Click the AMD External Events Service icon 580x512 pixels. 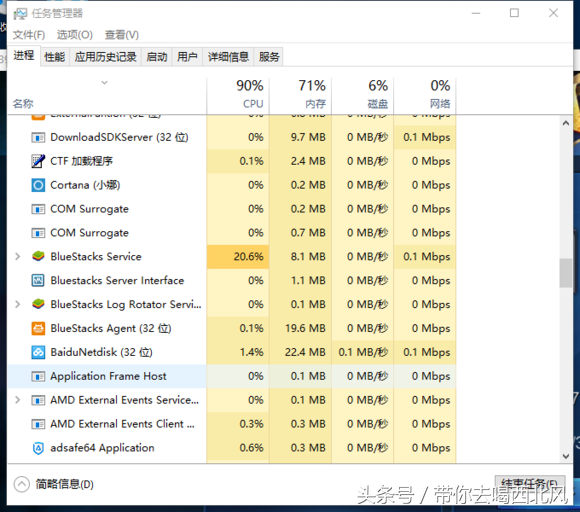point(38,400)
